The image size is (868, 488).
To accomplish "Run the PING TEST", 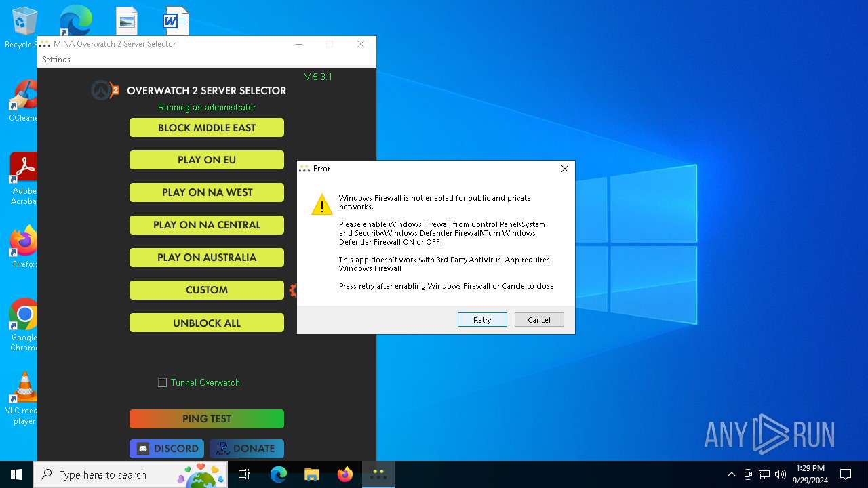I will click(x=207, y=419).
